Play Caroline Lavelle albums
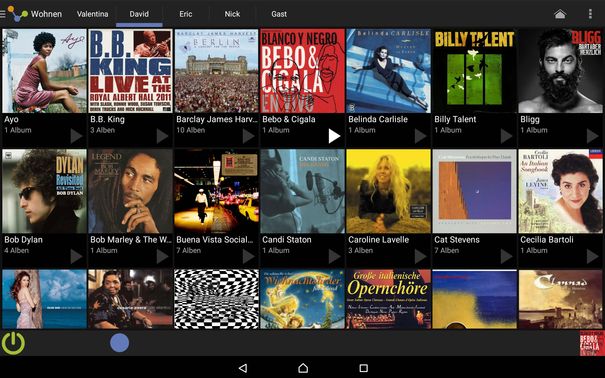 click(420, 256)
